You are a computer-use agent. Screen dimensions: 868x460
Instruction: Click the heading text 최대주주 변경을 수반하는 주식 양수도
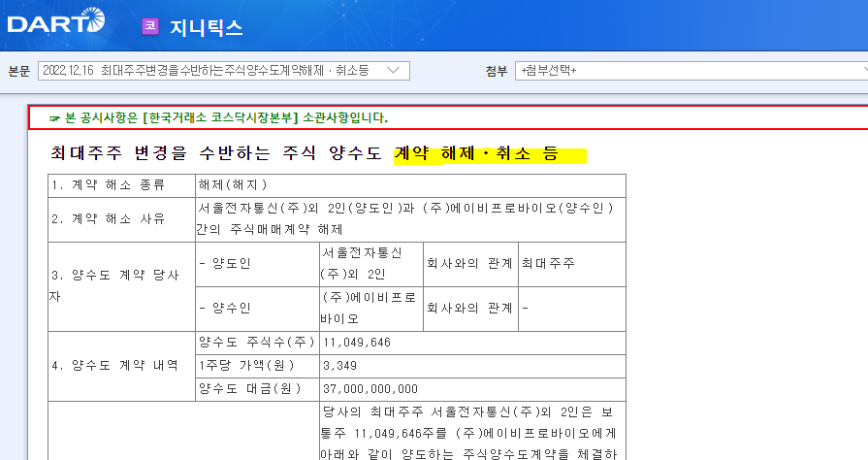(x=216, y=153)
